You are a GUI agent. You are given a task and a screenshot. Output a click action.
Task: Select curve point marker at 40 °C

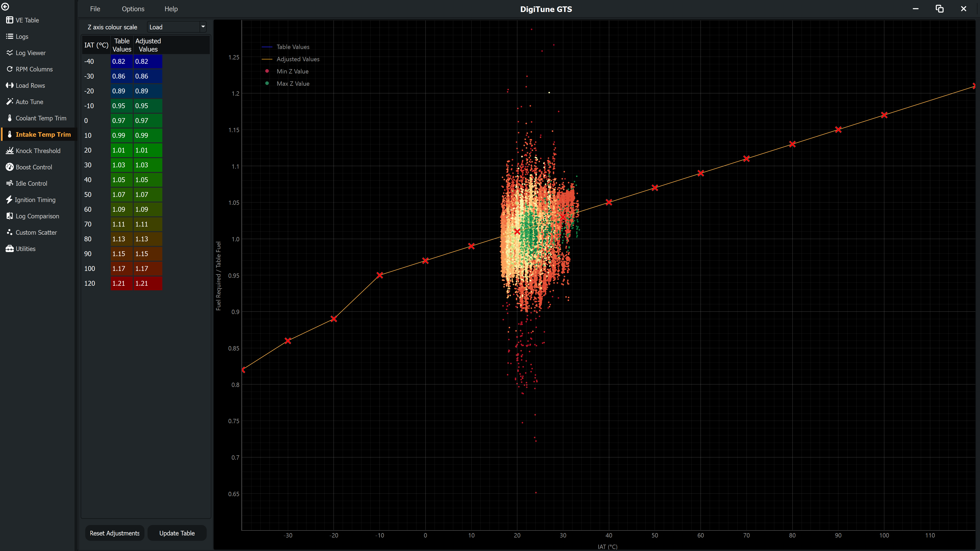pos(609,202)
